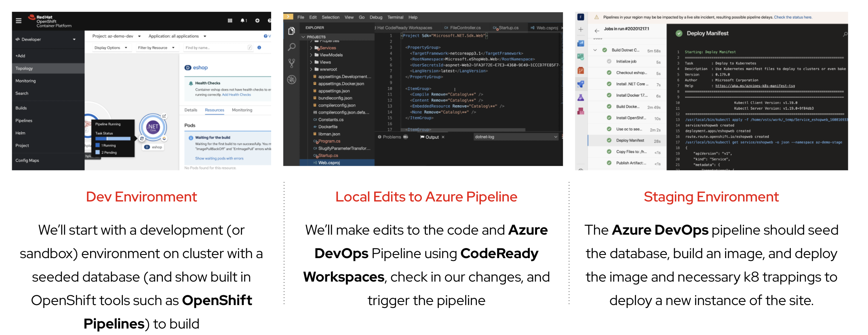Click the build decorator at the eshop node's lower right
This screenshot has width=868, height=335.
[164, 138]
